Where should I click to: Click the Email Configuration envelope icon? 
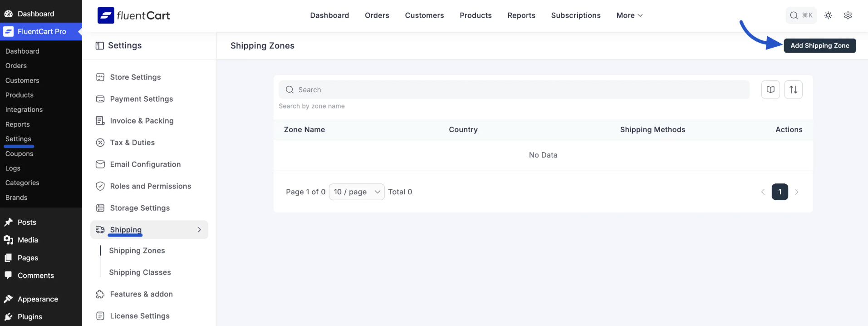[x=100, y=164]
